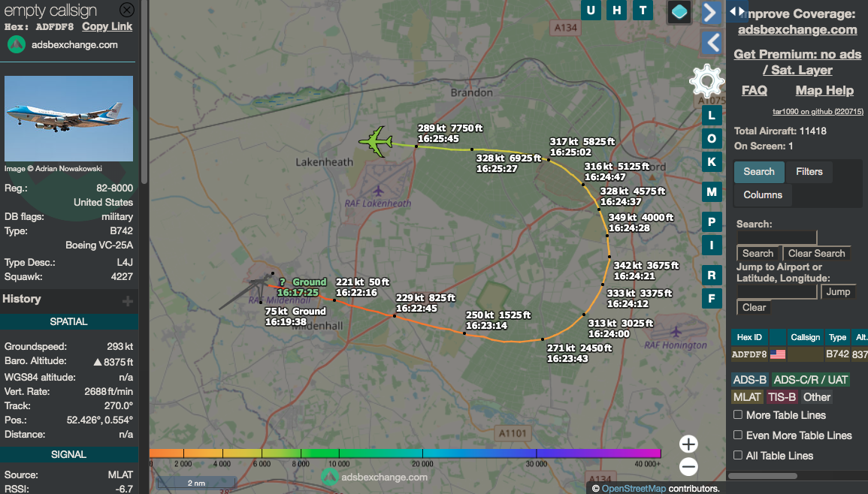
Task: Close the aircraft info panel with X
Action: pyautogui.click(x=127, y=10)
